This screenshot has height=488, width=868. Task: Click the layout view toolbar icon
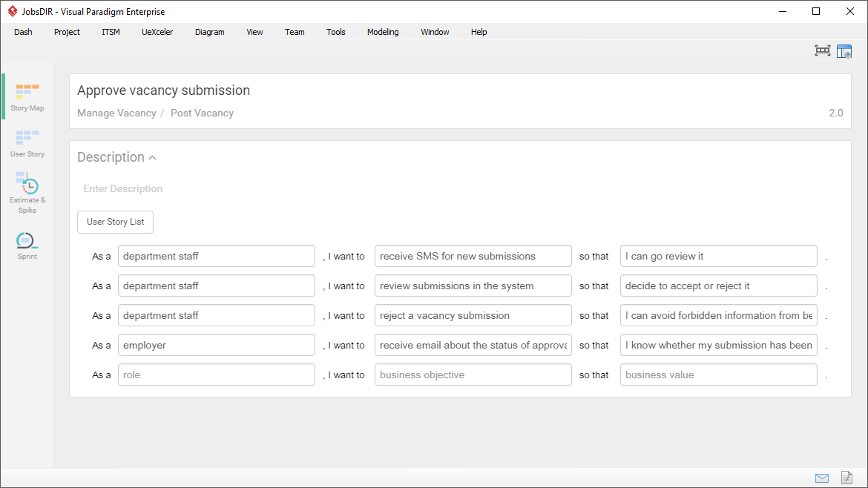(844, 50)
